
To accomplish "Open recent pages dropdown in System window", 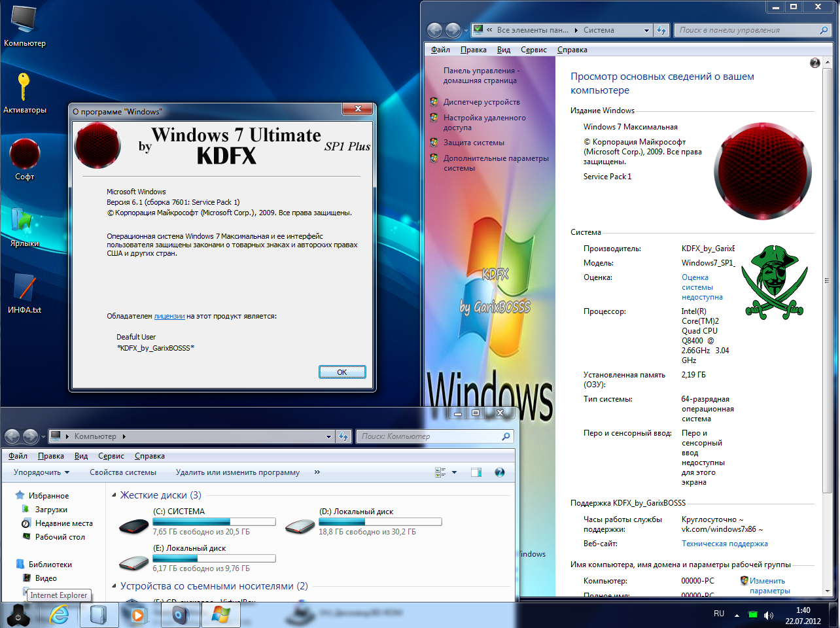I will pos(466,30).
